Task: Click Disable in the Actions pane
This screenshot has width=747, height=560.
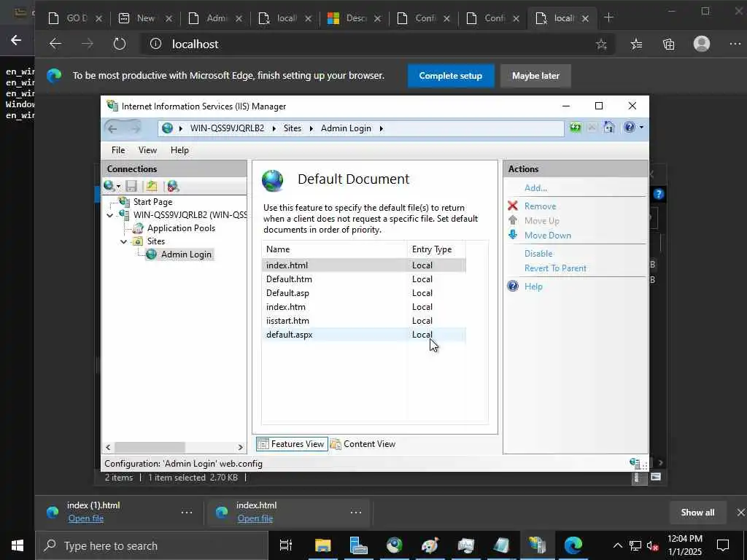Action: [x=538, y=253]
